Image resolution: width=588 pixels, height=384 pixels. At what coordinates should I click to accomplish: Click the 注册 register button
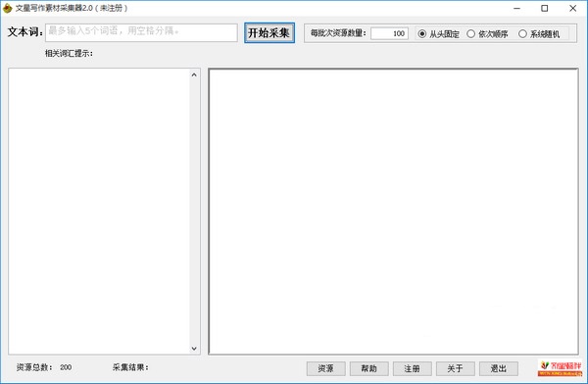point(413,368)
